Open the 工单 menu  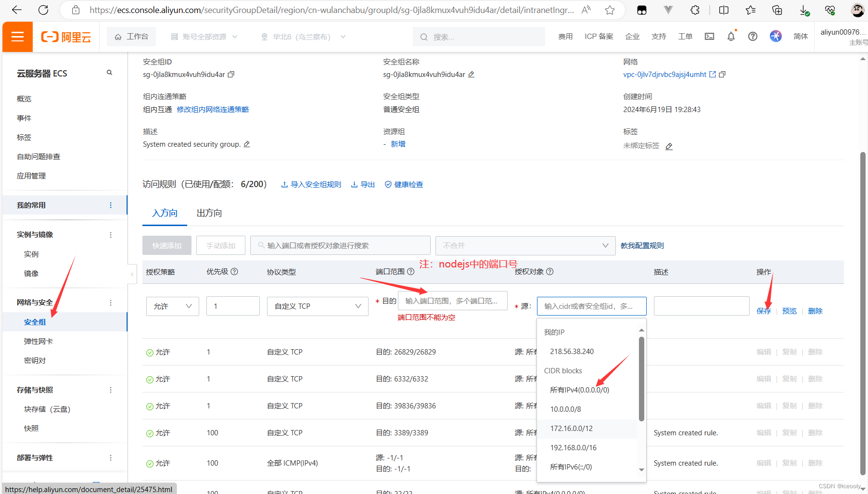pyautogui.click(x=685, y=37)
